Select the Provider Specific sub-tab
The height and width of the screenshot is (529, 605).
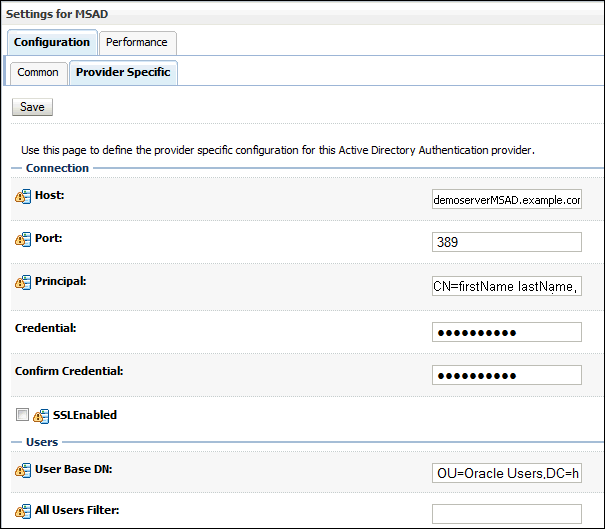pyautogui.click(x=123, y=73)
